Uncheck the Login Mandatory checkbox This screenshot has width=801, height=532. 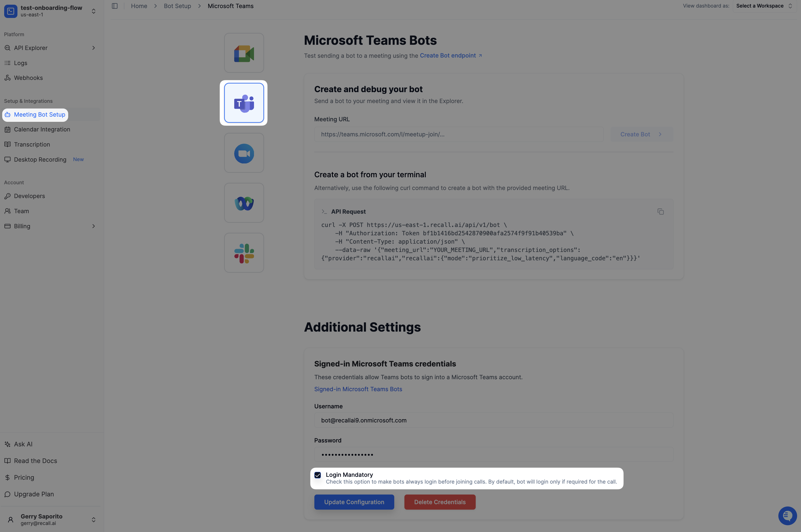point(317,475)
